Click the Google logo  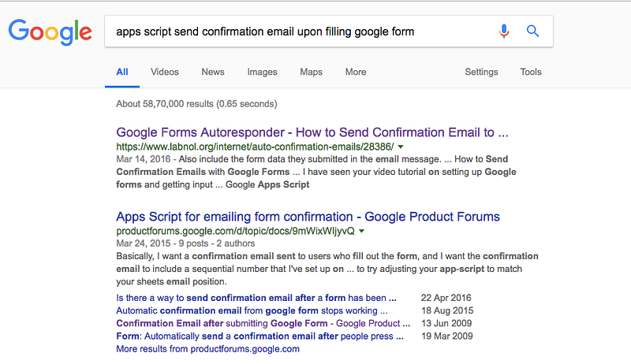50,32
